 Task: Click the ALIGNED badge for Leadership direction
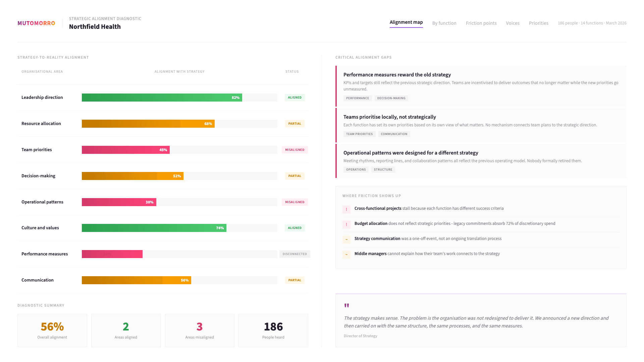click(x=294, y=98)
